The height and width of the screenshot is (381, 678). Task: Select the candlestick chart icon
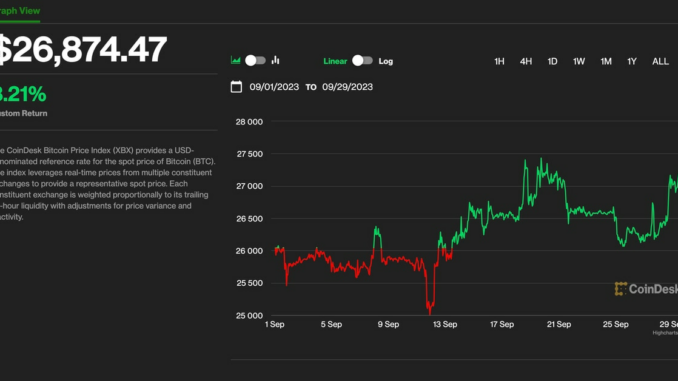coord(275,61)
